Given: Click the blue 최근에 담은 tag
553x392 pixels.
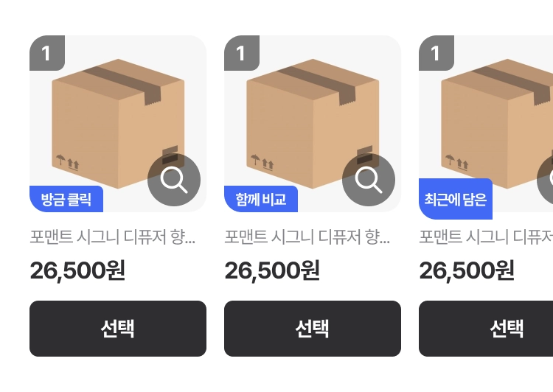Looking at the screenshot, I should [x=456, y=199].
